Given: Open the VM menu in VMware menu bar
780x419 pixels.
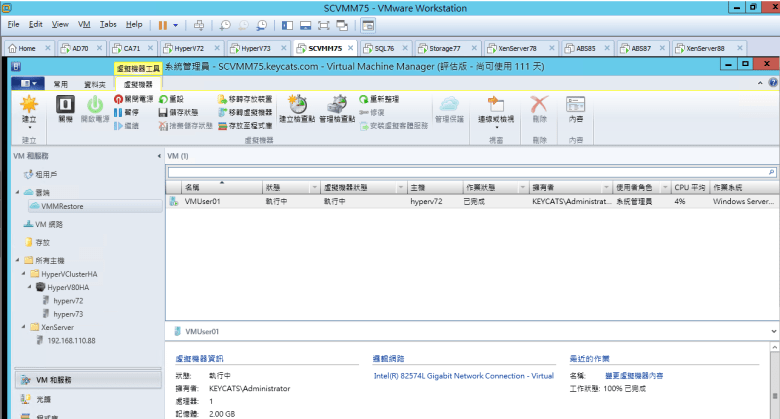Looking at the screenshot, I should point(83,24).
